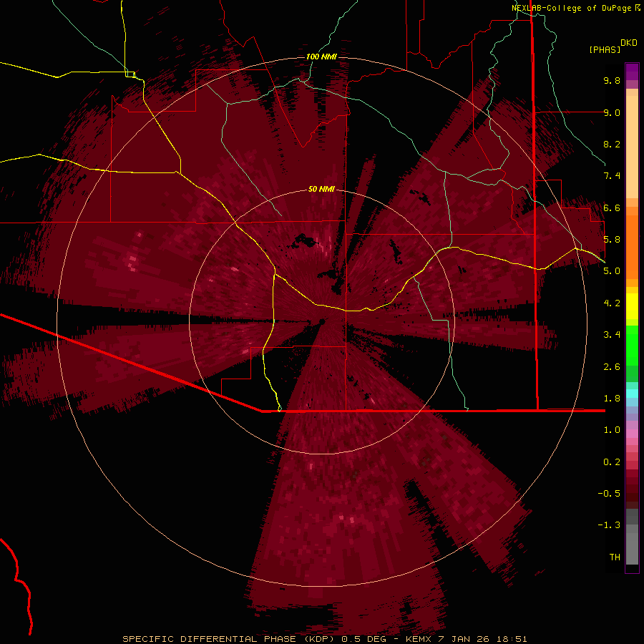Image resolution: width=644 pixels, height=644 pixels.
Task: Click the 50 NMI range ring label
Action: point(321,189)
